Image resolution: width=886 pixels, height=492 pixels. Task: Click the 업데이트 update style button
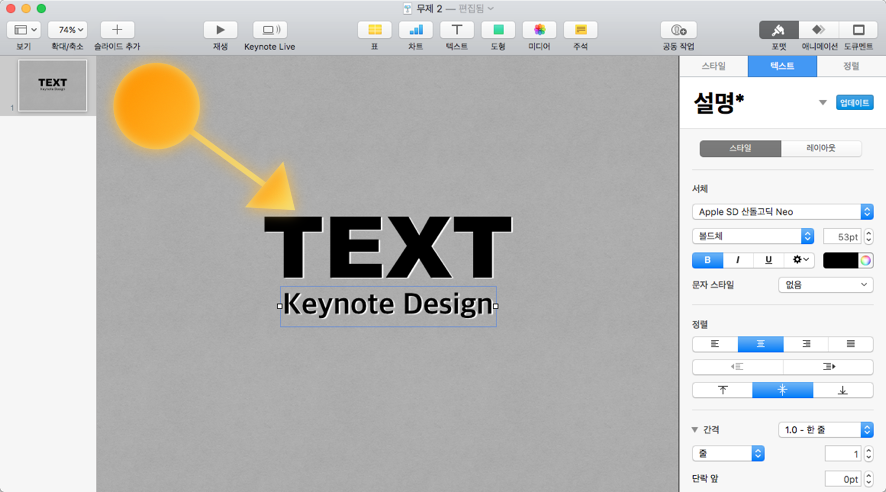[854, 102]
